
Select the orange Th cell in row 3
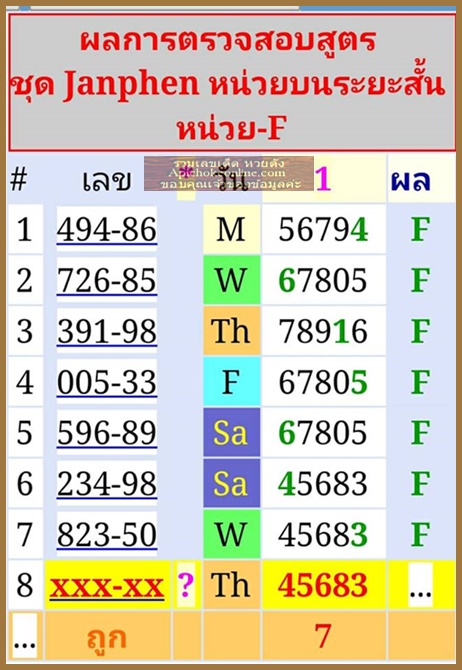tap(231, 331)
